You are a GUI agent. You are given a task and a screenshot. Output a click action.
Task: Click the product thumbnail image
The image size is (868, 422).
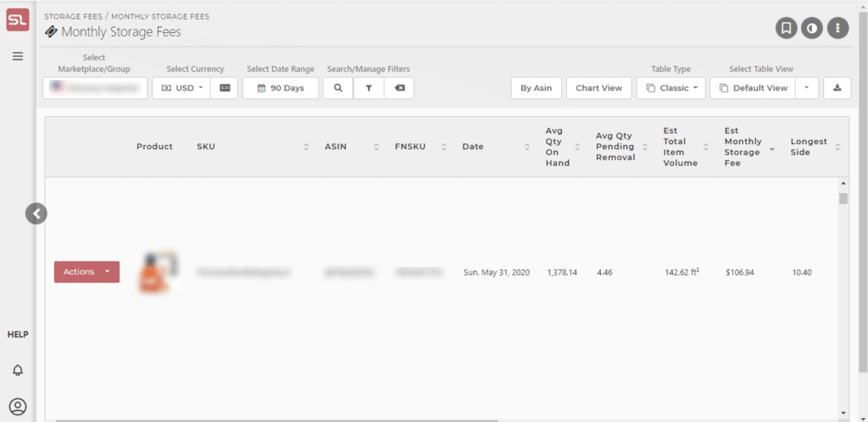click(x=159, y=272)
